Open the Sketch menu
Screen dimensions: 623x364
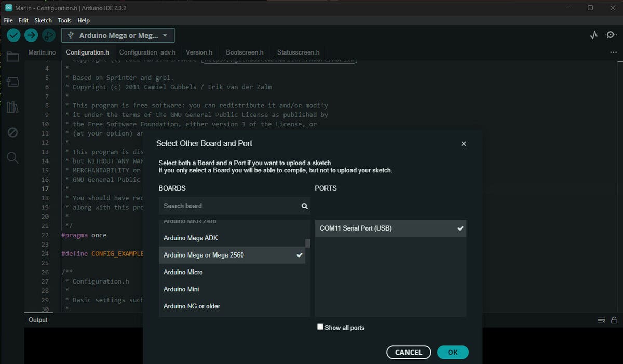click(x=43, y=20)
